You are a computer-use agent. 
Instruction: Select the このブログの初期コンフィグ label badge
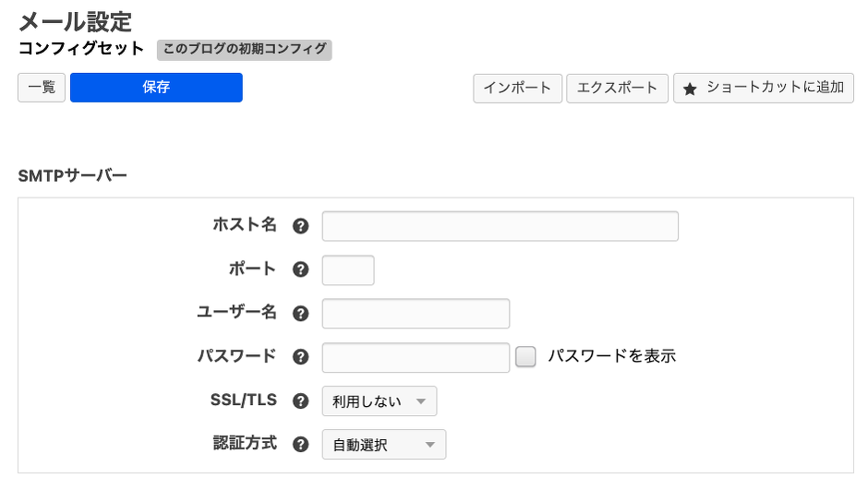coord(244,49)
